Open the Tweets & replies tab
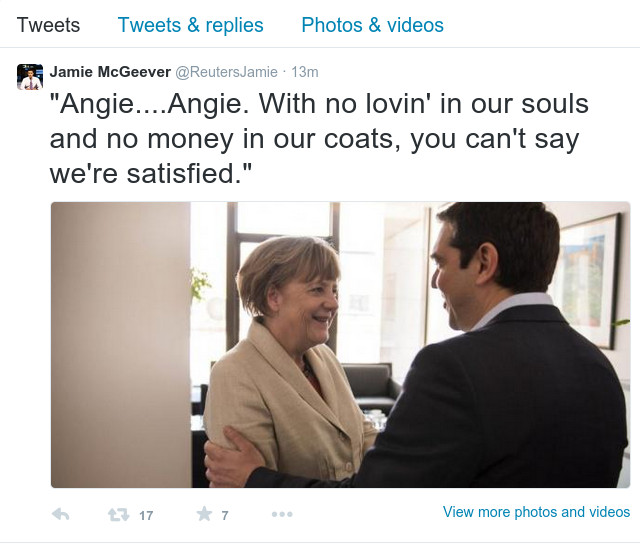The height and width of the screenshot is (551, 640). click(190, 25)
